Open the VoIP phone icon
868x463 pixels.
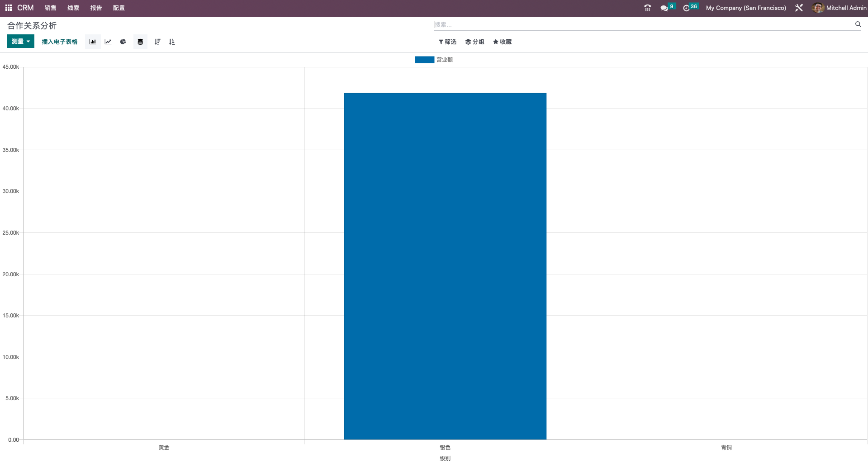coord(648,8)
